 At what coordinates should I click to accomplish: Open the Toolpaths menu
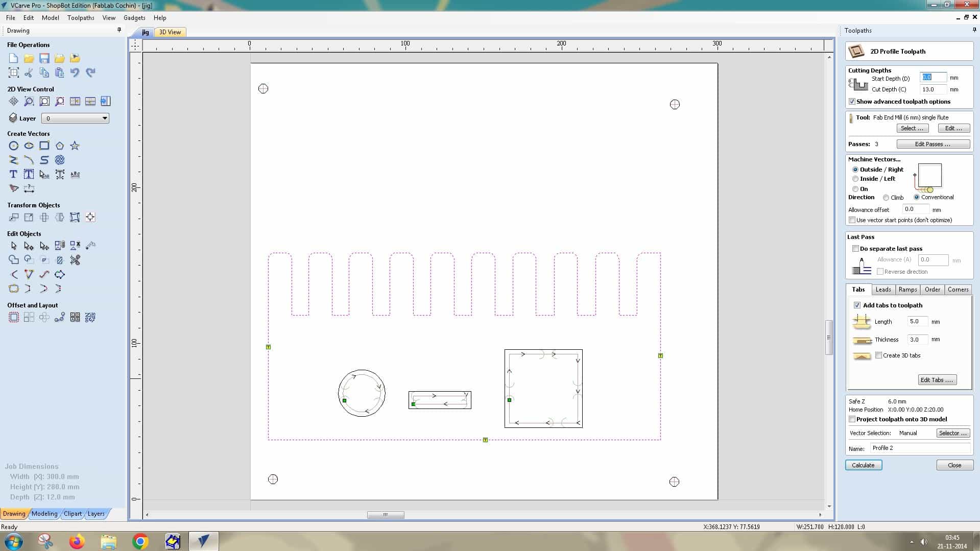(81, 18)
